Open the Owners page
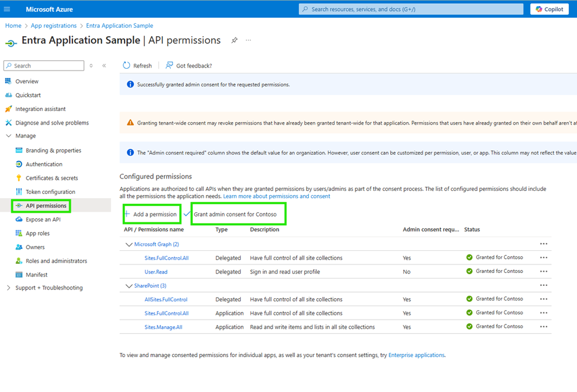Viewport: 577px width, 392px height. pyautogui.click(x=34, y=247)
